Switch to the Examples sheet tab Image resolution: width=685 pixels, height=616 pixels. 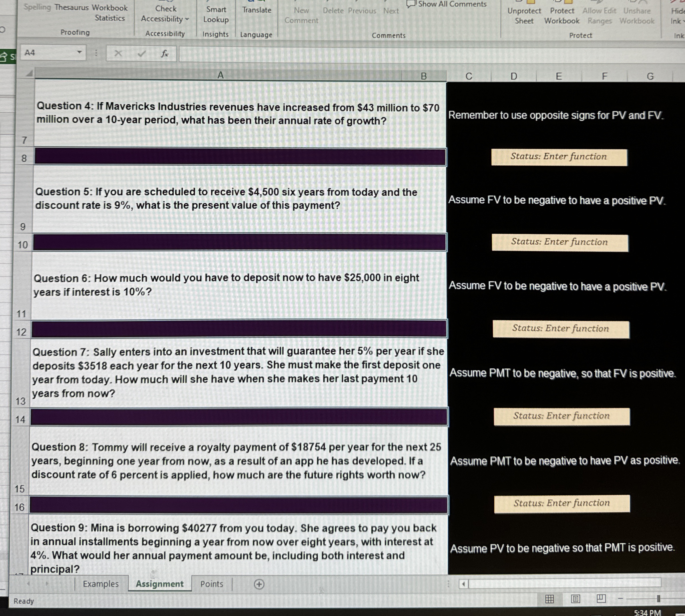(x=101, y=584)
